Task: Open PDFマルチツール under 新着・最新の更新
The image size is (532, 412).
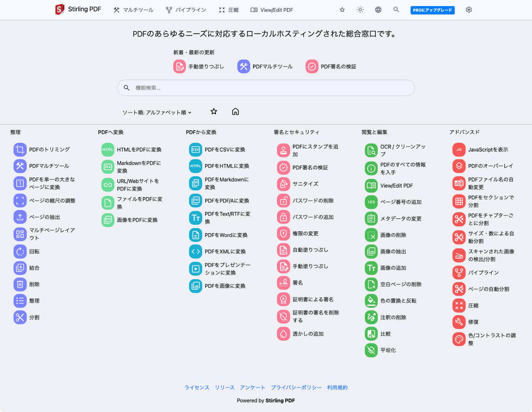Action: 265,66
